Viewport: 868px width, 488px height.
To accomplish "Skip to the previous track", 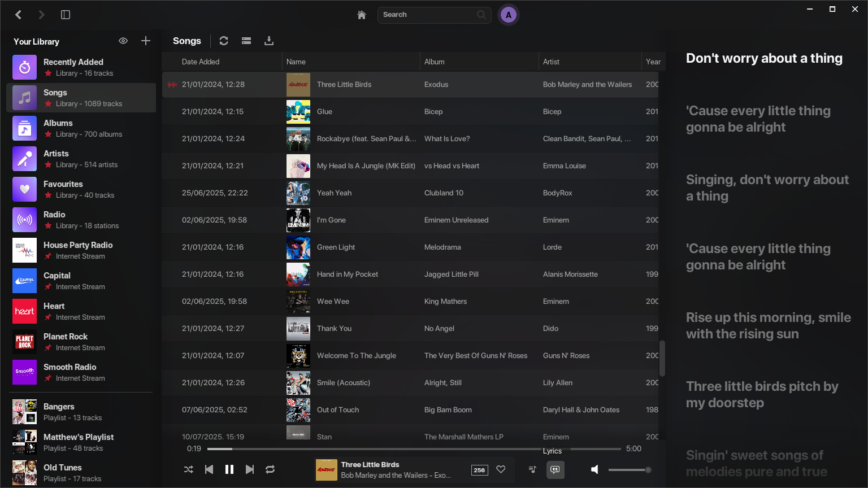I will coord(209,469).
